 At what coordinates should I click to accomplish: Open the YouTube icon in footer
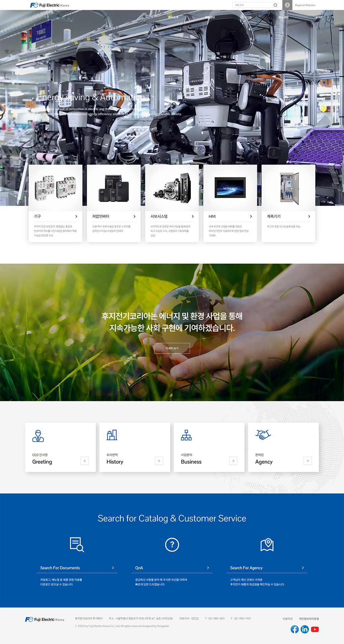315,629
